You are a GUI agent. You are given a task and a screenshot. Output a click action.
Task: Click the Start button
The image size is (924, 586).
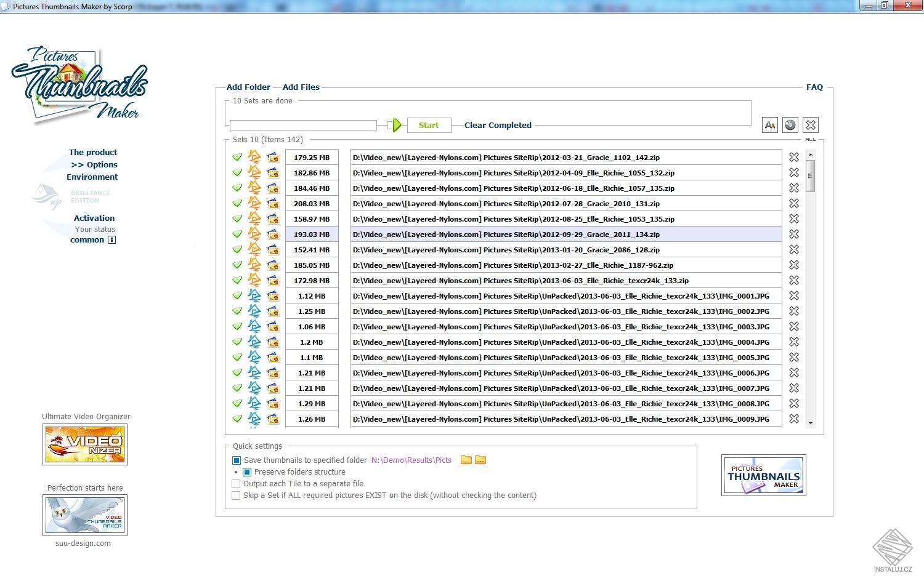coord(429,125)
